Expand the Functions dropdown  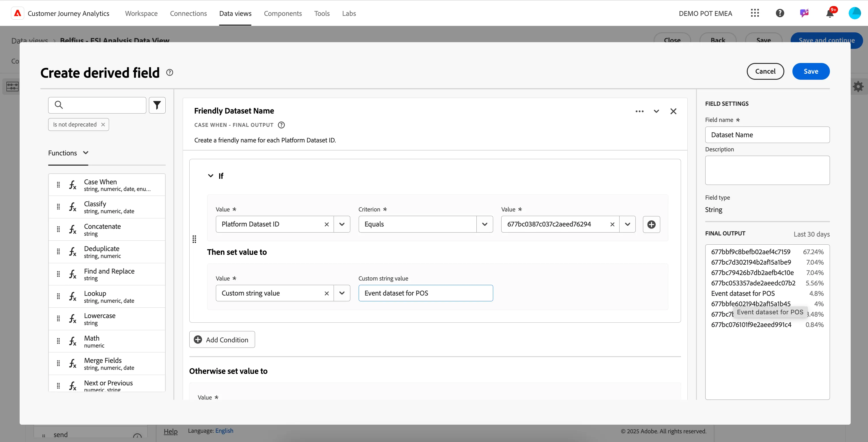[68, 153]
